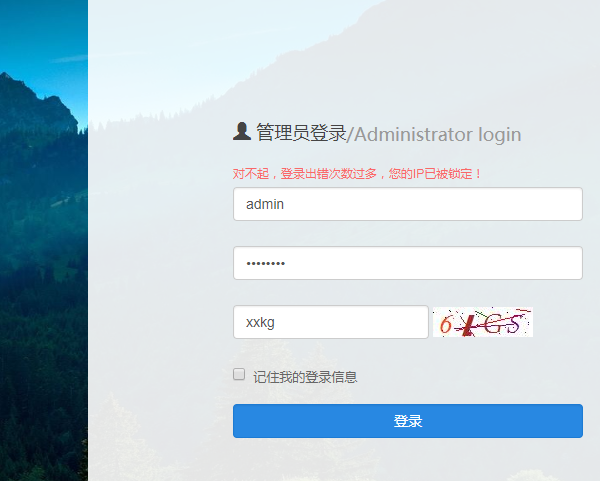
Task: Focus the captcha code field showing xxkg
Action: [331, 322]
